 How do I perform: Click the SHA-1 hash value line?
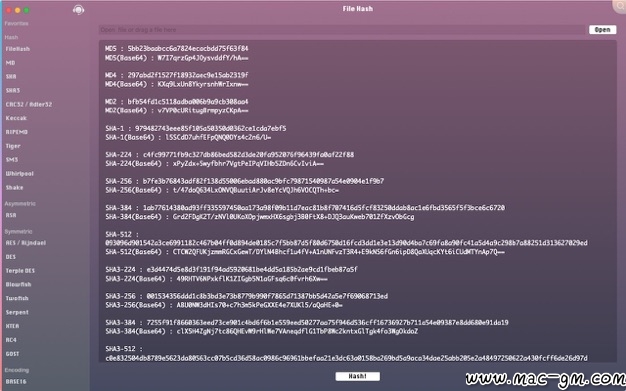(196, 128)
